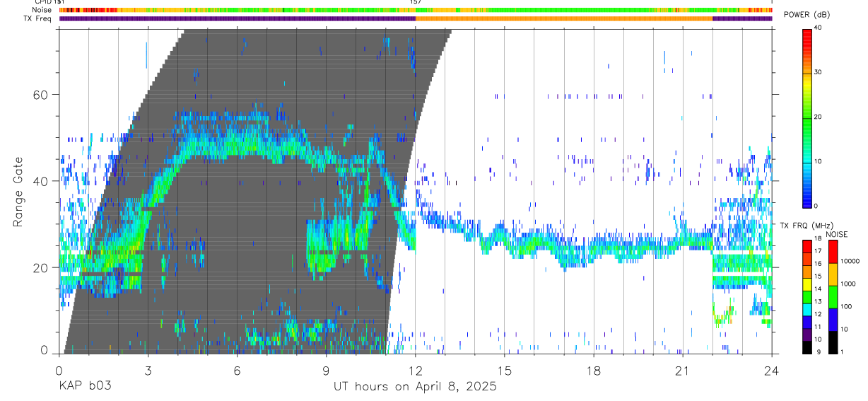Click the KAP b03 label
This screenshot has height=401, width=868.
click(85, 386)
